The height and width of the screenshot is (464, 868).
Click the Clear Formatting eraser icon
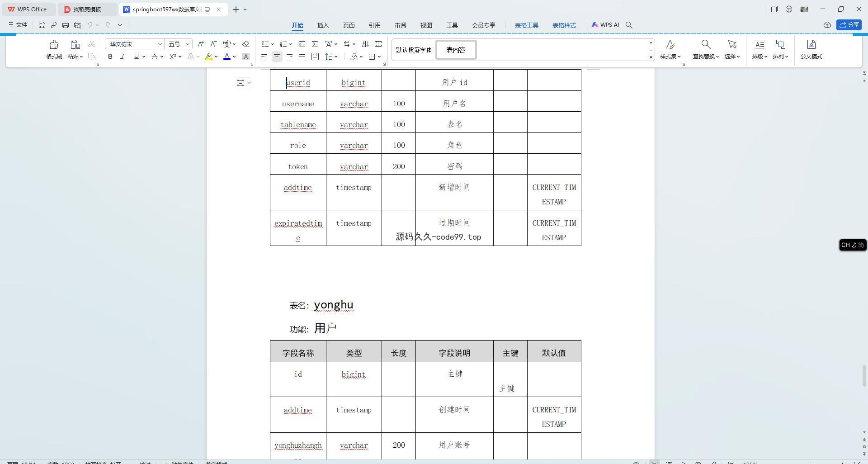click(x=246, y=44)
